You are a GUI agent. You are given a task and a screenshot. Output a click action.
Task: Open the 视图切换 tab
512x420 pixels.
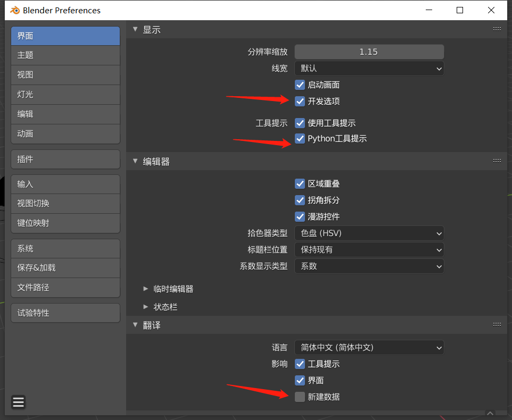65,204
